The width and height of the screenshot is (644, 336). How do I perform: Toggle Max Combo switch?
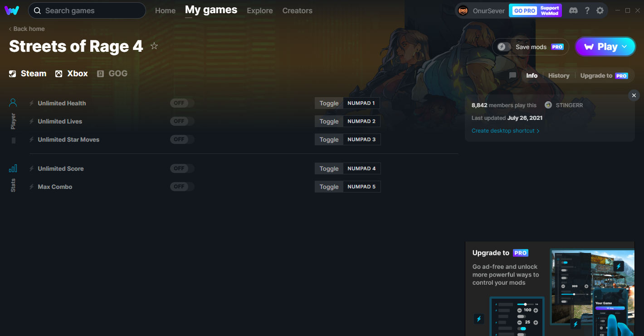[x=182, y=187]
